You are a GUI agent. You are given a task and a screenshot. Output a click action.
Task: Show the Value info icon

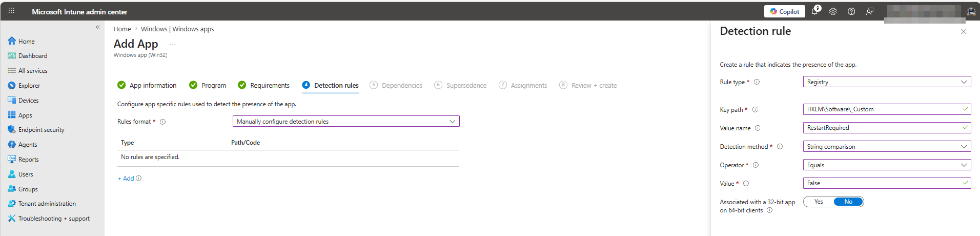tap(746, 184)
